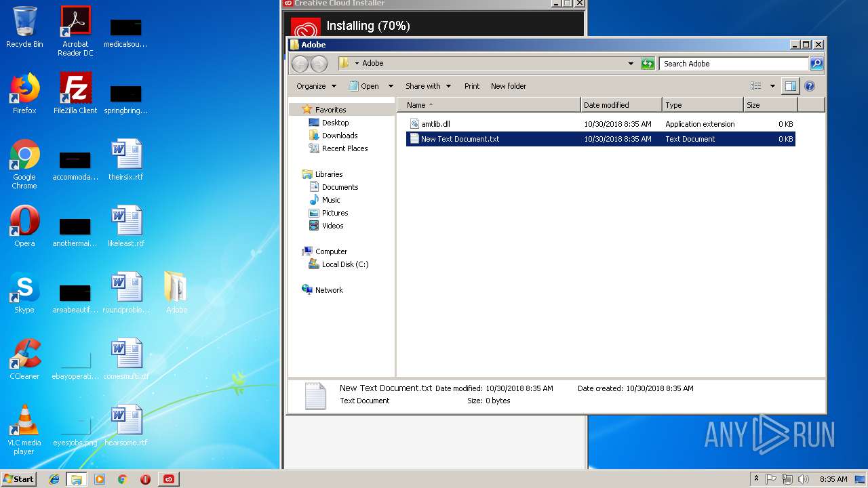
Task: Open the view options dropdown arrow
Action: pos(772,86)
